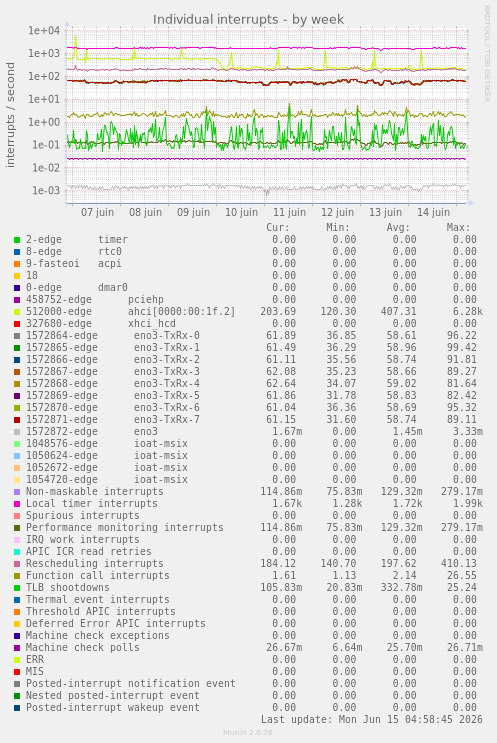This screenshot has height=743, width=497.
Task: Click the Spurious interrupts legend label
Action: tap(82, 516)
